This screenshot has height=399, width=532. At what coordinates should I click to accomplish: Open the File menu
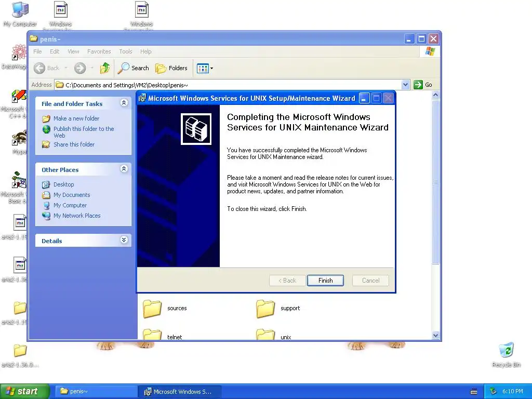[37, 51]
